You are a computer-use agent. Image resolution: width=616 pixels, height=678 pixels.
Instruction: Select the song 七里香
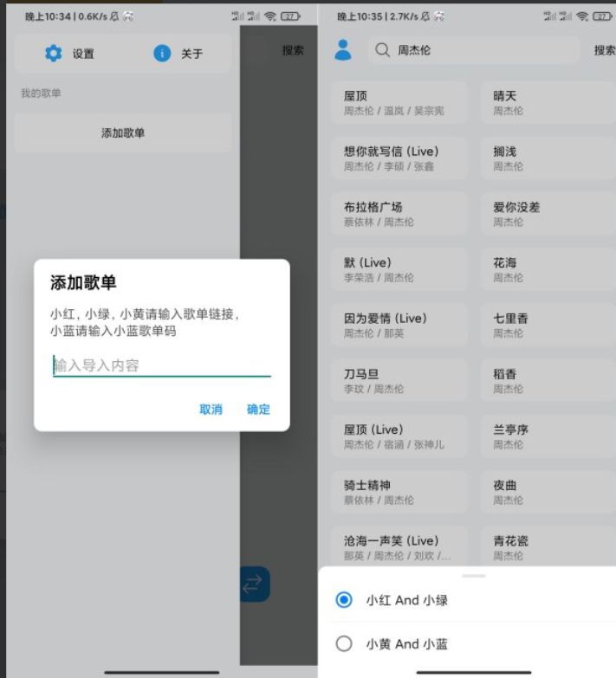click(x=548, y=325)
